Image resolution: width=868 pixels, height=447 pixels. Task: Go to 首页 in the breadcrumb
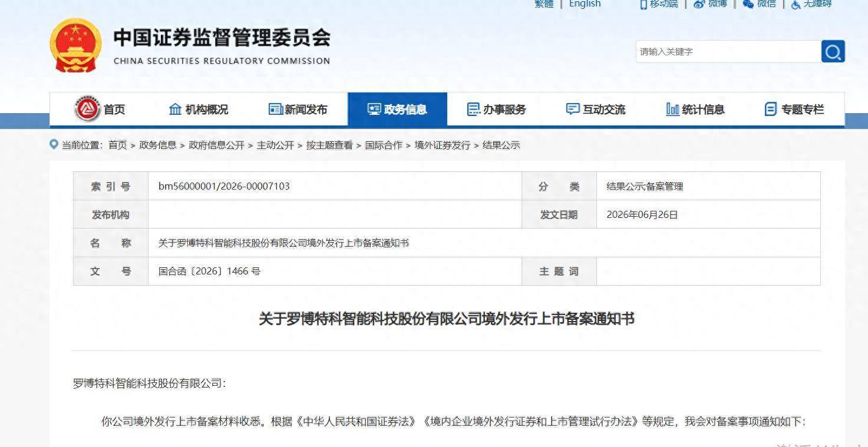[118, 145]
